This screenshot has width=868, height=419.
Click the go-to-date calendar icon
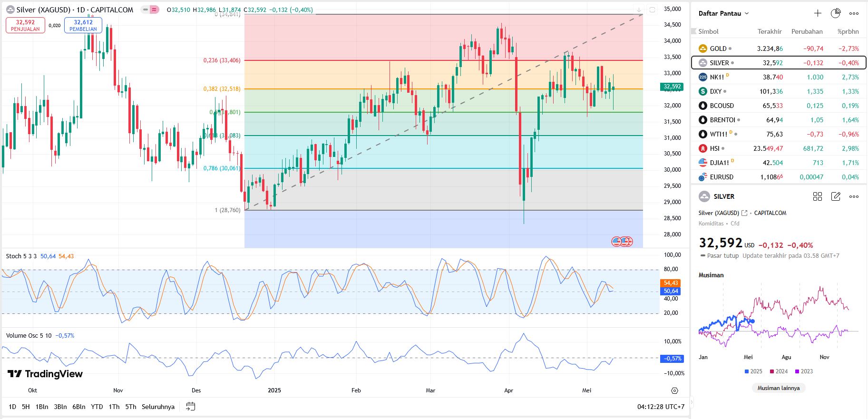point(191,407)
